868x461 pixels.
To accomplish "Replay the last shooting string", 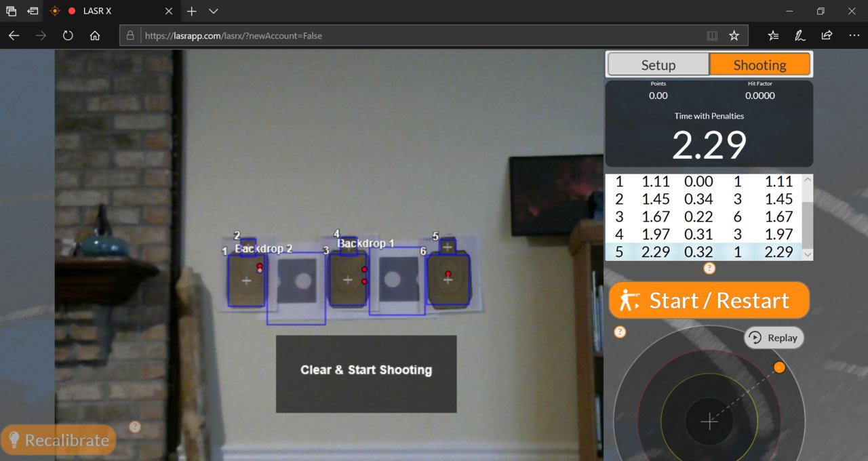I will pyautogui.click(x=774, y=338).
